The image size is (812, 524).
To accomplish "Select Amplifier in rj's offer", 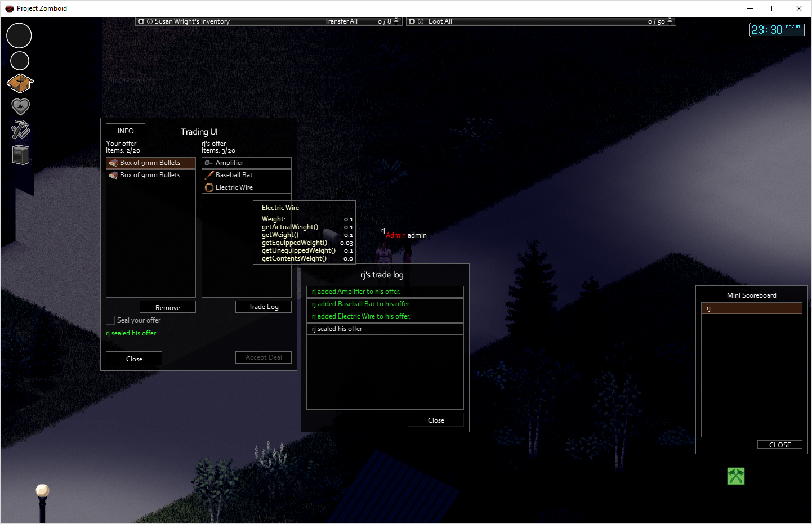I will pos(247,163).
